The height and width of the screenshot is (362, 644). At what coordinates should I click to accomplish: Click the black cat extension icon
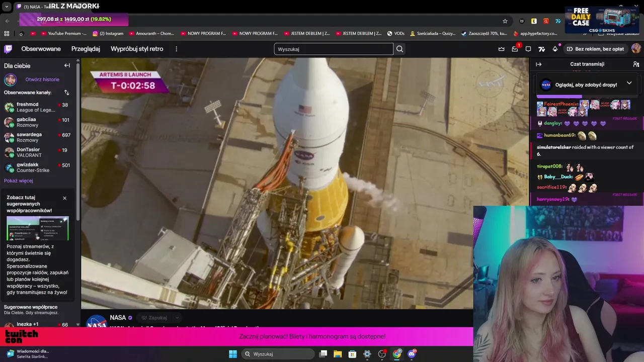click(x=522, y=21)
